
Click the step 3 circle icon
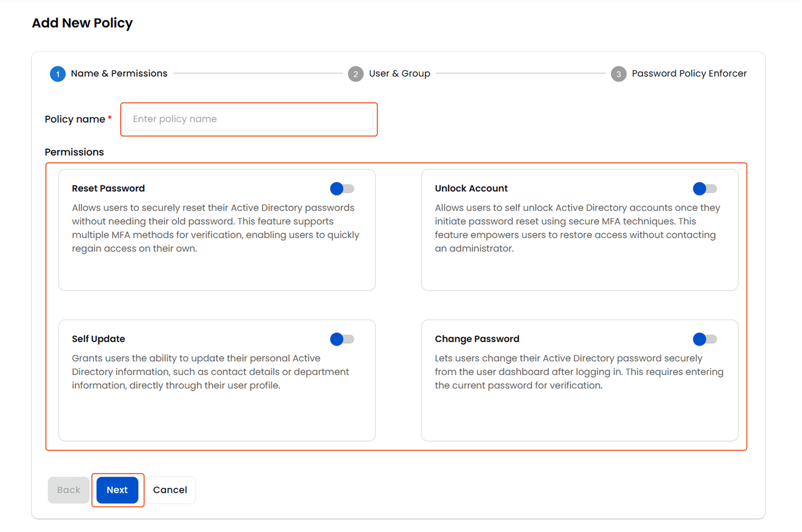(618, 74)
